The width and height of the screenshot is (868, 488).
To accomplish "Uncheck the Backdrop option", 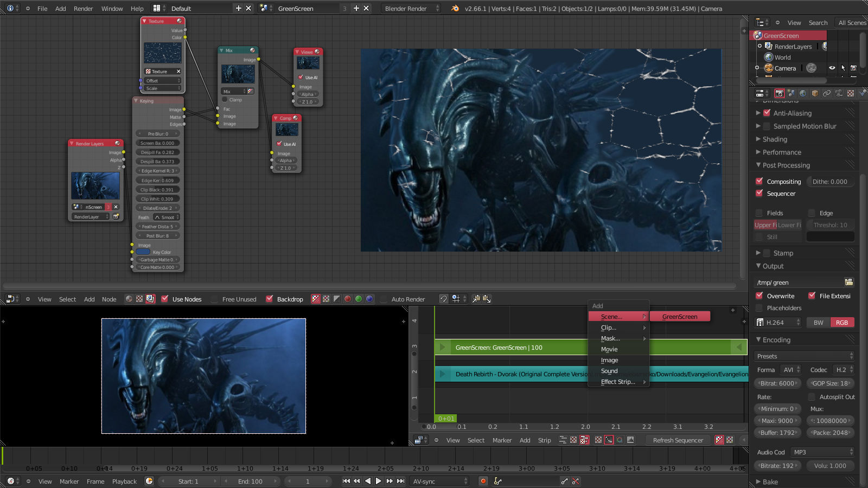I will [270, 299].
